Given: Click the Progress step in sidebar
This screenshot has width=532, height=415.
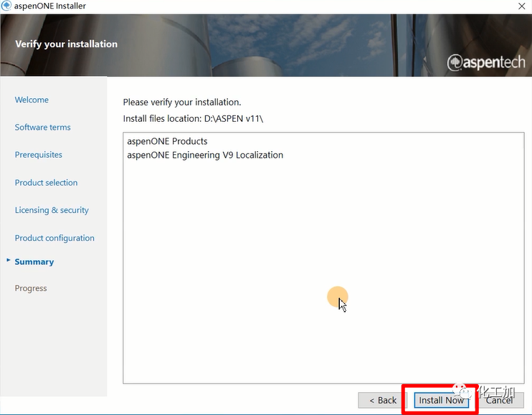Looking at the screenshot, I should (x=31, y=288).
